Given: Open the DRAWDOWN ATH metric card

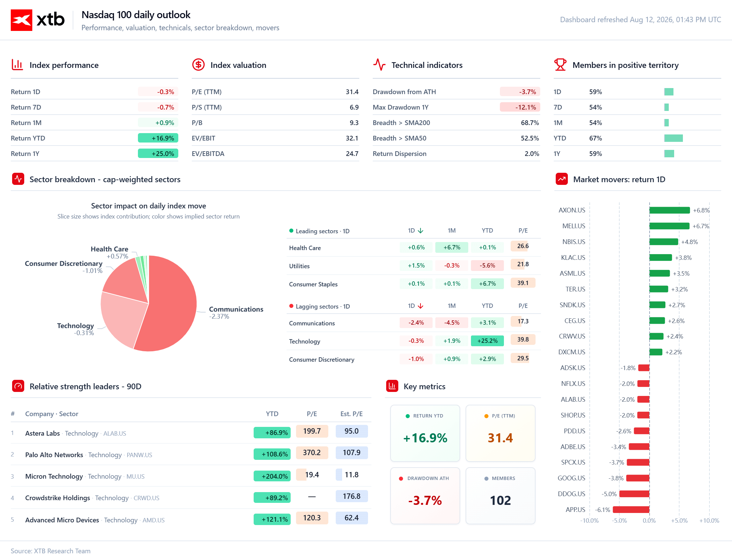Looking at the screenshot, I should tap(425, 496).
